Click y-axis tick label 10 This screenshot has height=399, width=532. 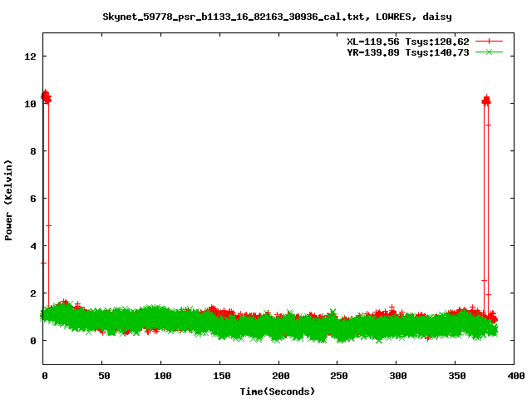(x=30, y=104)
